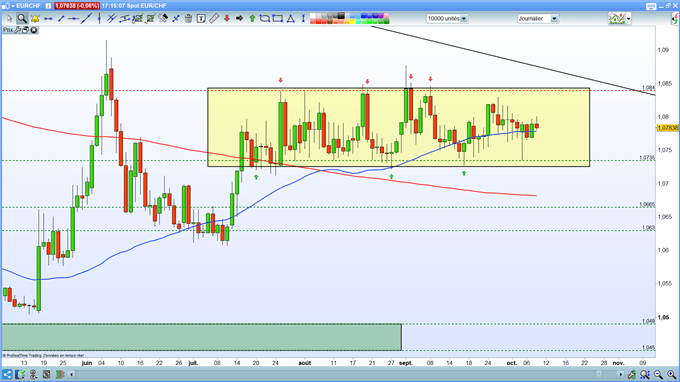Select the horizontal line tool
The height and width of the screenshot is (382, 680).
pos(73,19)
